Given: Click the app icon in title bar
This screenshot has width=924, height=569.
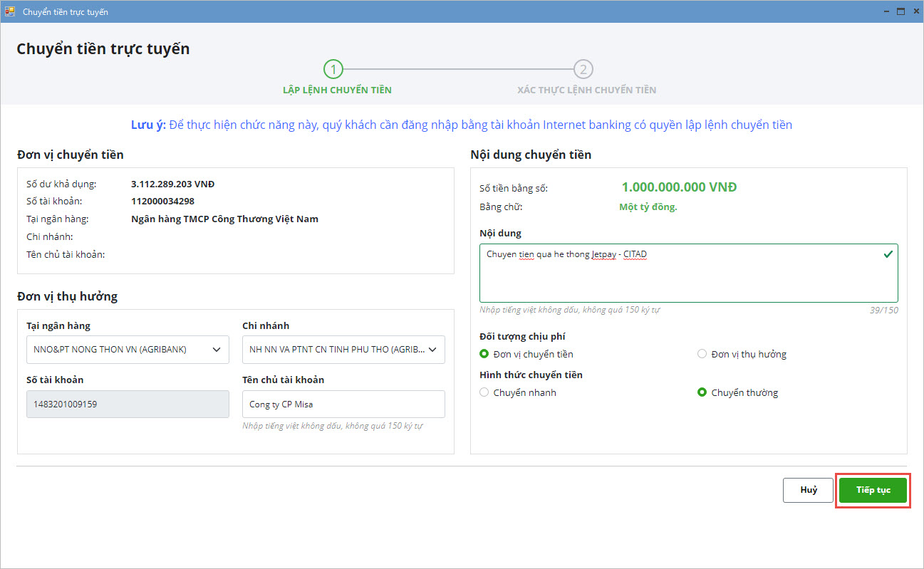Looking at the screenshot, I should [10, 11].
